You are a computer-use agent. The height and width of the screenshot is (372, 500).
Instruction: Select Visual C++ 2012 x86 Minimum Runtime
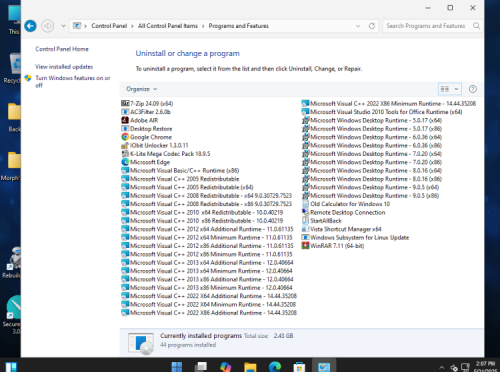[207, 254]
